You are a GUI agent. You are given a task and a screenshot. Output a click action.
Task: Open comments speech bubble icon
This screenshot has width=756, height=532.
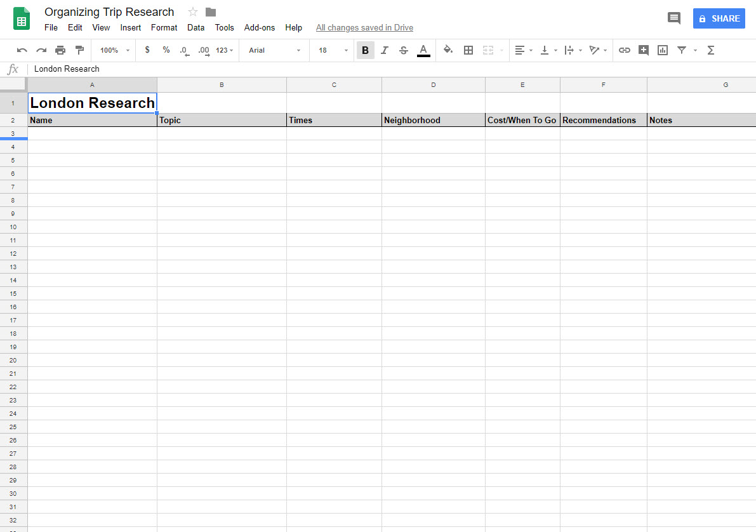674,18
